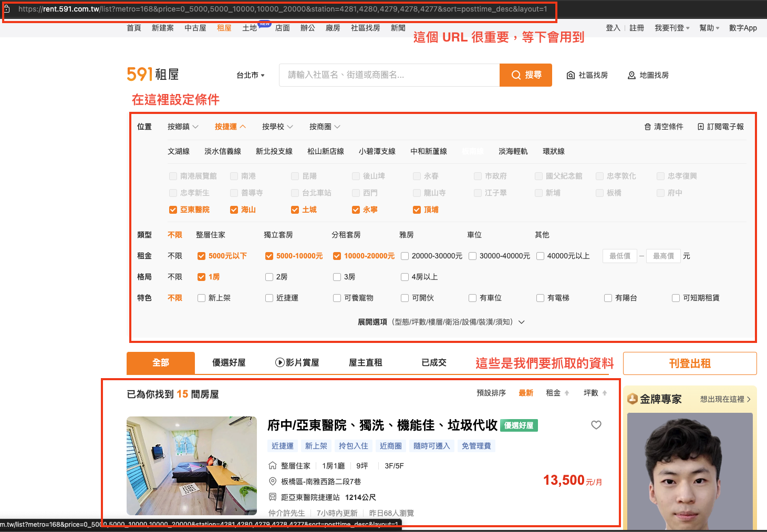
Task: Click the 清空條件 trash icon
Action: pyautogui.click(x=648, y=127)
